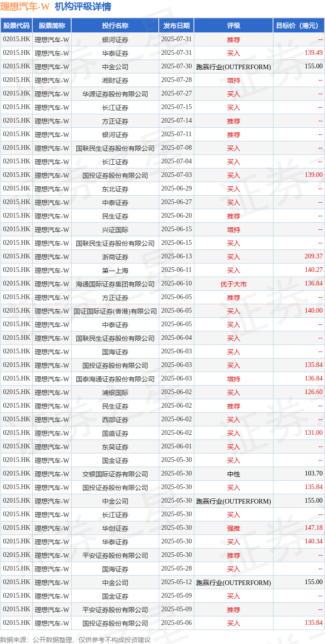The width and height of the screenshot is (325, 644).
Task: Click the date 2025-07-14
Action: [x=177, y=121]
